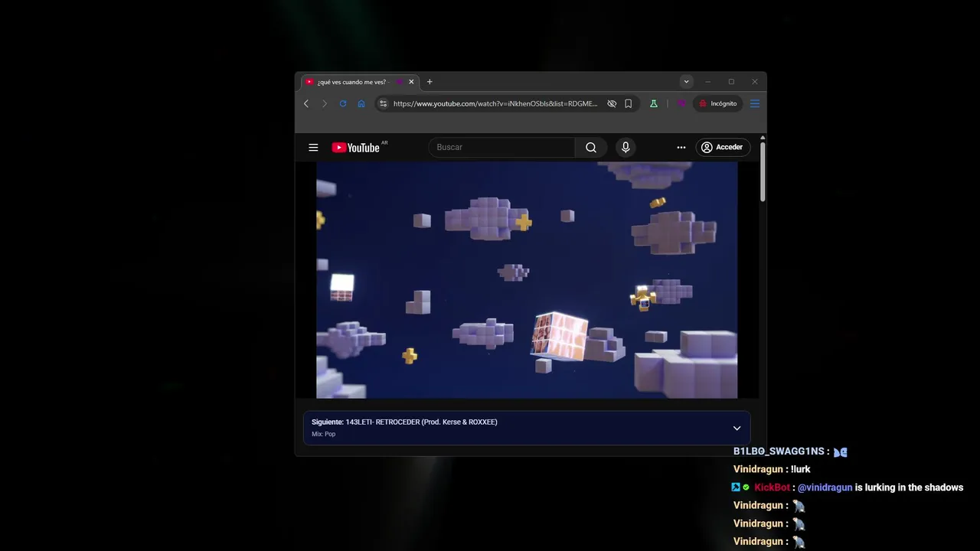The image size is (980, 551).
Task: Open the browser home page
Action: (x=361, y=103)
